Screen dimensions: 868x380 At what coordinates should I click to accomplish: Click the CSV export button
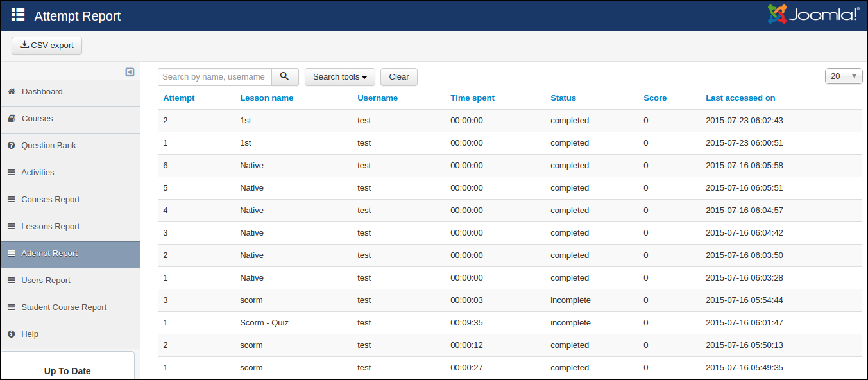click(47, 46)
